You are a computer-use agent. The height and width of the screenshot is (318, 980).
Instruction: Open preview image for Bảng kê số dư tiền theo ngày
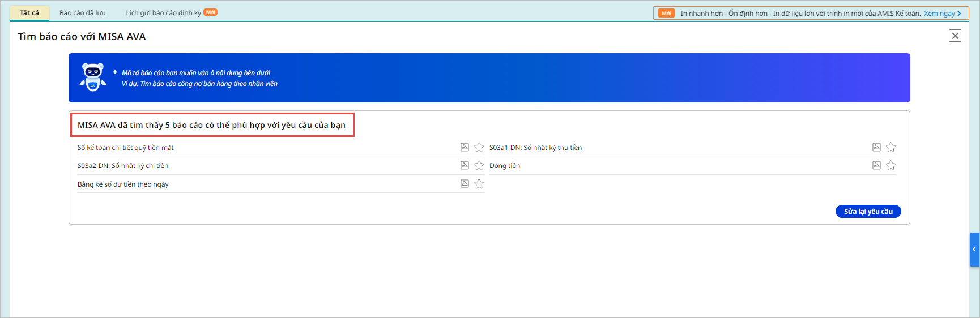[x=465, y=183]
